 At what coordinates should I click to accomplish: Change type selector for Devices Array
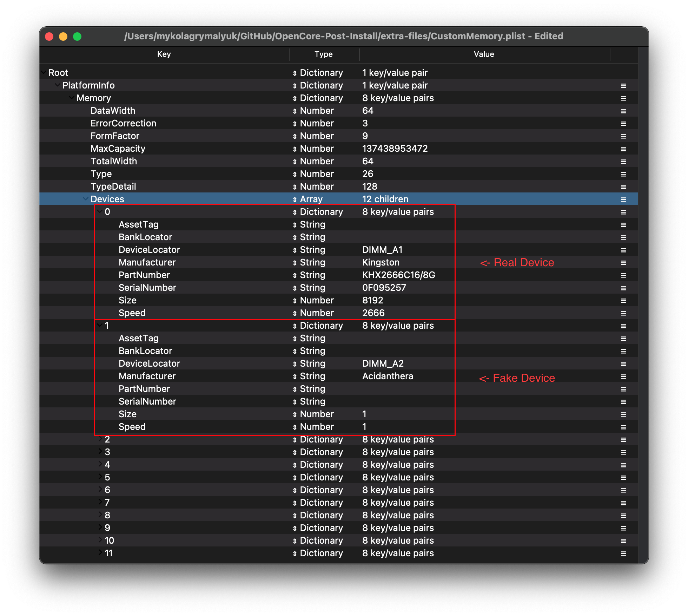click(x=295, y=199)
